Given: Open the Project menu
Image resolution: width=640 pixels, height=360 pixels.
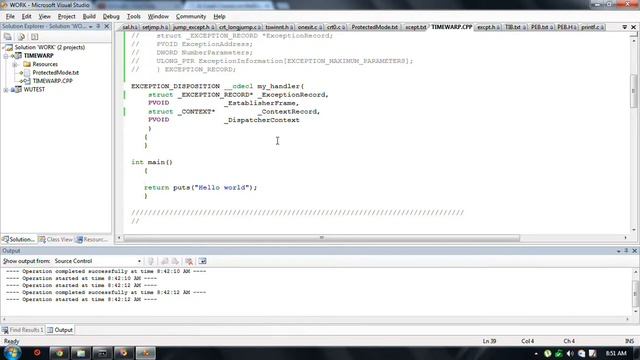Looking at the screenshot, I should click(67, 16).
